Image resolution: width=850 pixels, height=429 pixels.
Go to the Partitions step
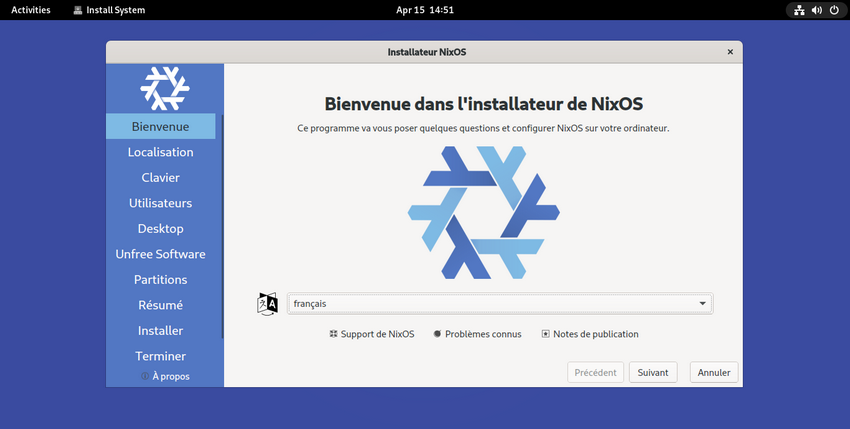[x=160, y=280]
